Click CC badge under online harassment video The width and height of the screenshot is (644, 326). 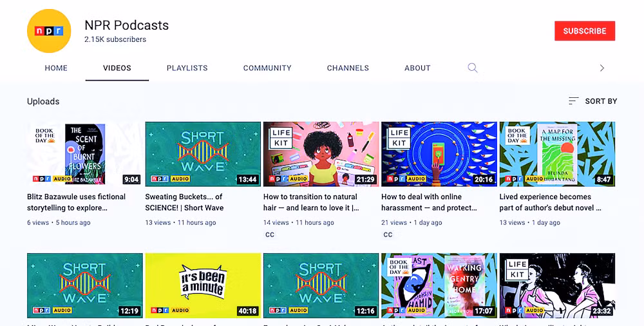[388, 235]
